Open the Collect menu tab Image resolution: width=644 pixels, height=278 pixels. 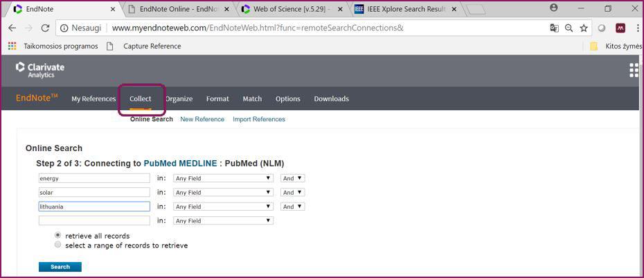pyautogui.click(x=141, y=99)
